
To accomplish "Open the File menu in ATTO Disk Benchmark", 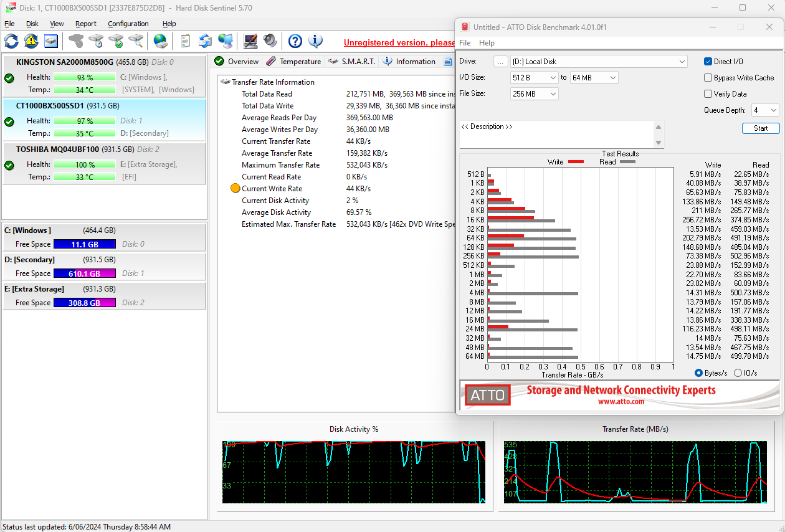I will [465, 43].
